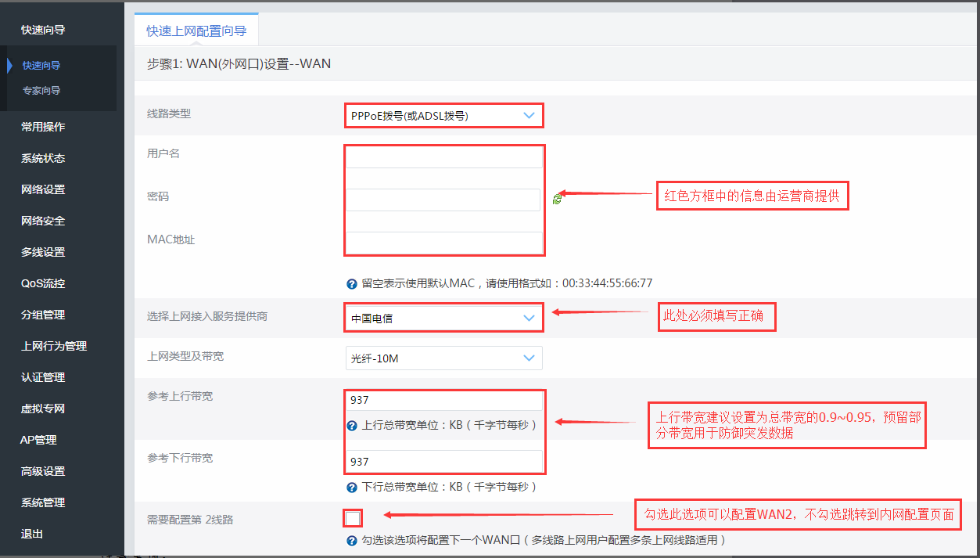This screenshot has width=980, height=558.
Task: Open the 网络设置 sidebar menu
Action: [43, 189]
